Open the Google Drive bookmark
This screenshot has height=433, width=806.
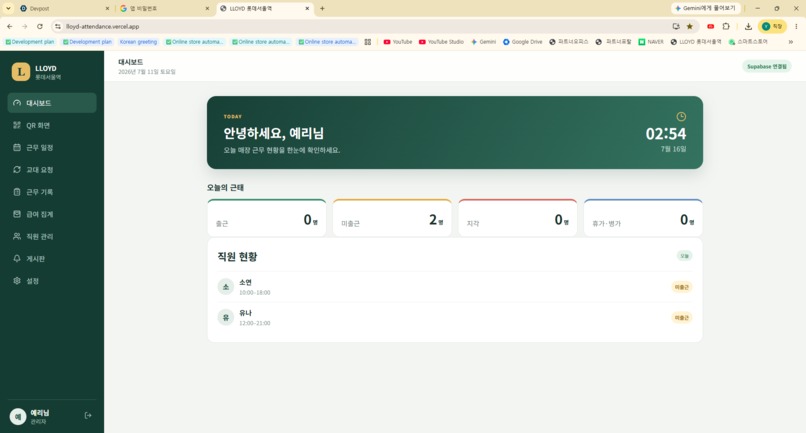click(522, 42)
